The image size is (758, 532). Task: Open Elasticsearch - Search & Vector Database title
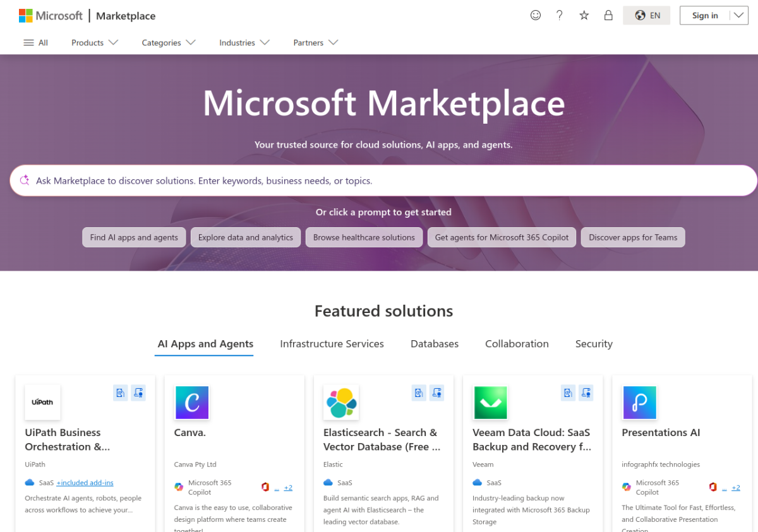382,439
